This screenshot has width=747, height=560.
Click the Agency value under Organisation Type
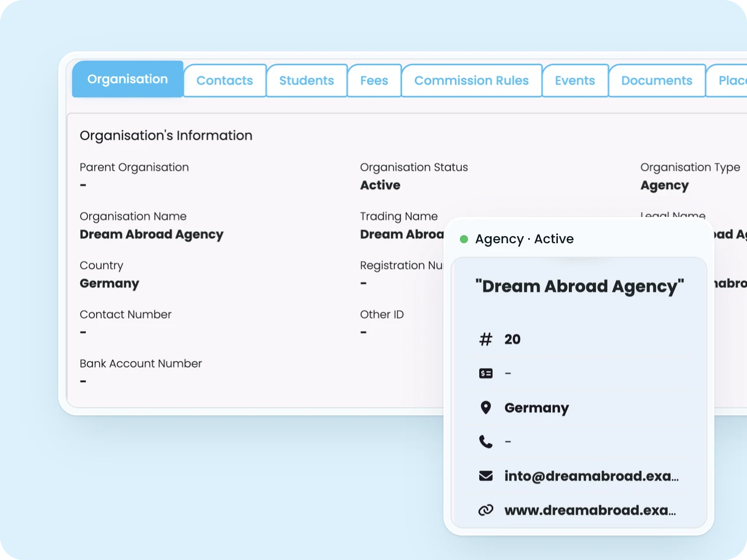[x=664, y=185]
